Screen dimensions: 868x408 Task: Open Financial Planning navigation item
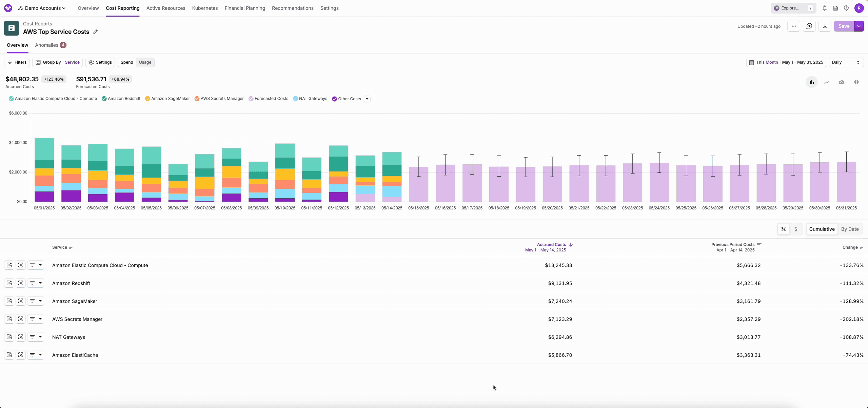[245, 8]
